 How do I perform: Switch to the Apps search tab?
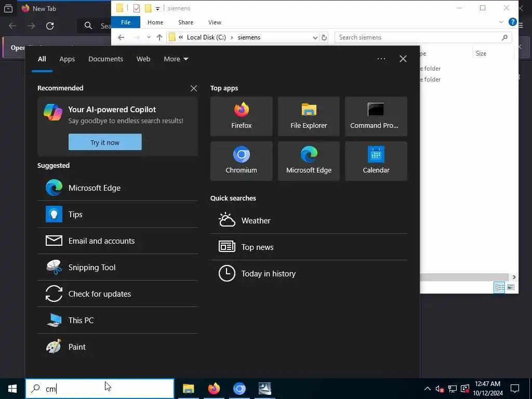[x=67, y=59]
